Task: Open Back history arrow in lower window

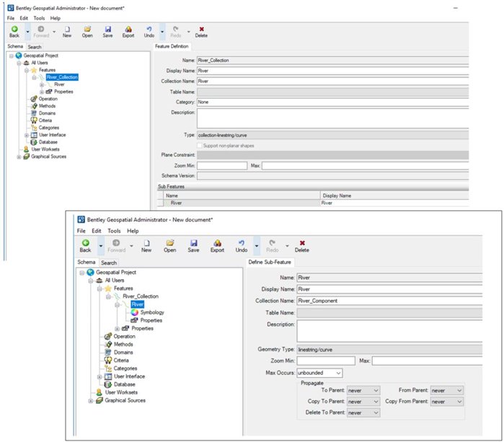Action: (101, 246)
